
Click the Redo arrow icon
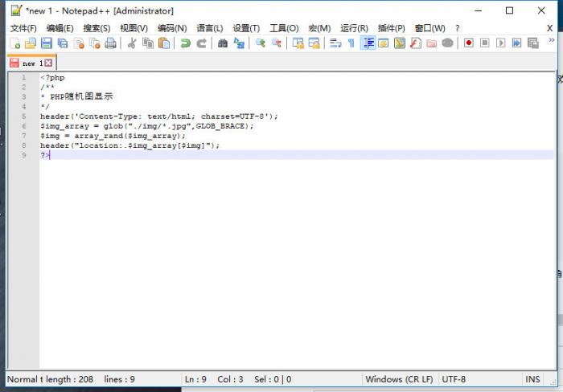click(x=202, y=43)
